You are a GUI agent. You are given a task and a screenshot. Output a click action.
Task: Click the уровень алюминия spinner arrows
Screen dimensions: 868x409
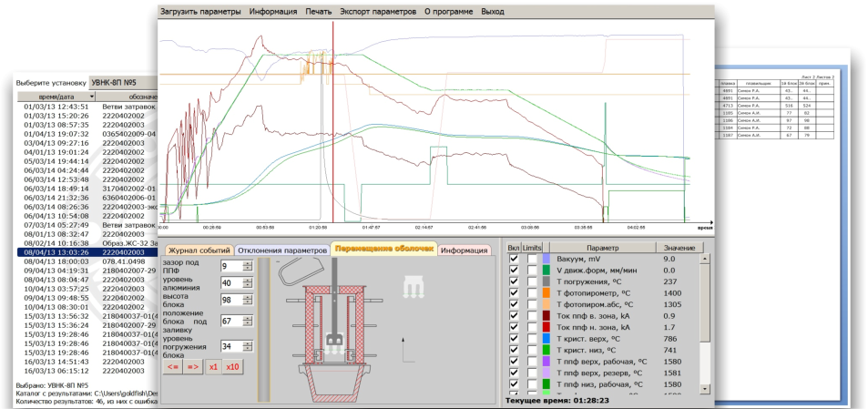pyautogui.click(x=248, y=282)
